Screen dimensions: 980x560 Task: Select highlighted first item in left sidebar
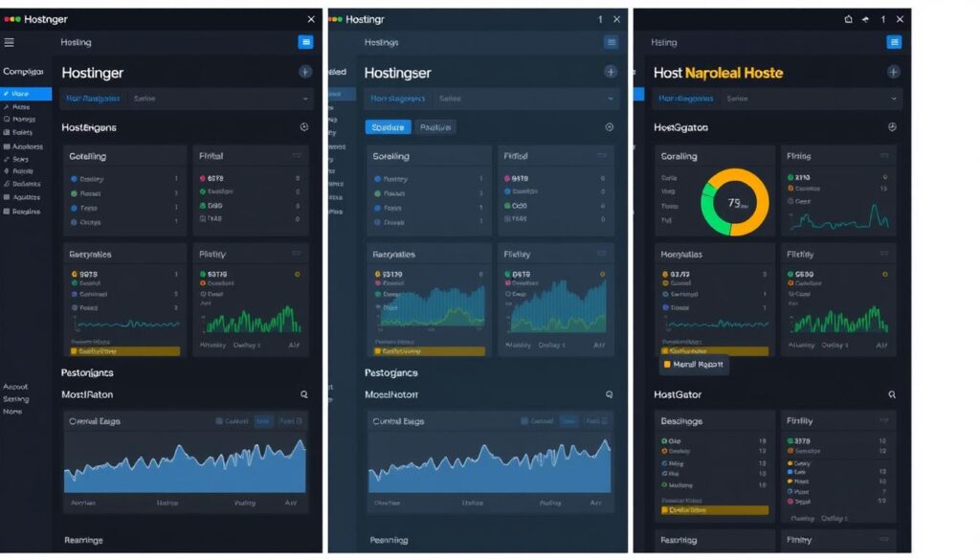26,94
